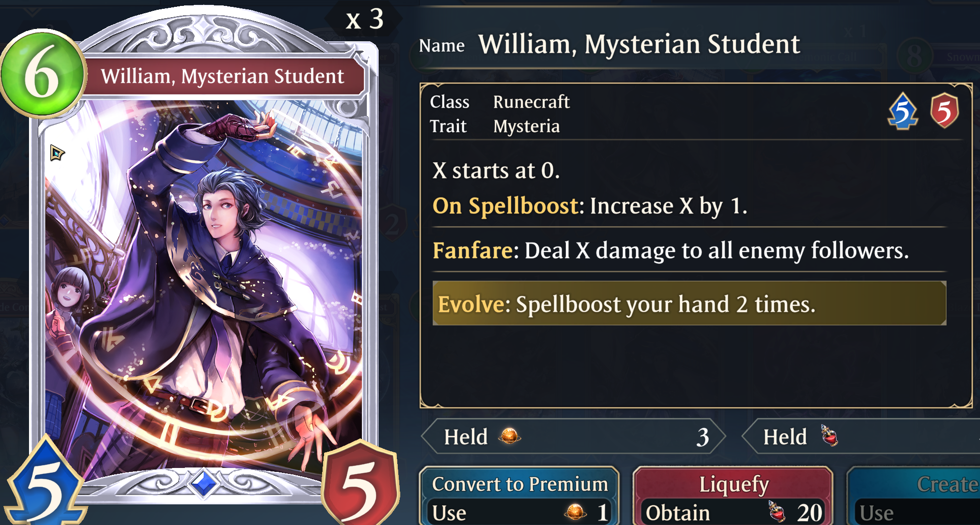Screen dimensions: 980x525
Task: Click the orb icon in Convert to Premium
Action: coord(575,512)
